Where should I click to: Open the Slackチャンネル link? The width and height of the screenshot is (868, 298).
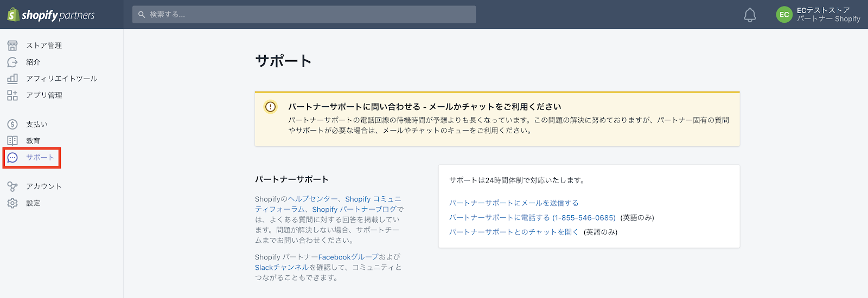point(282,268)
